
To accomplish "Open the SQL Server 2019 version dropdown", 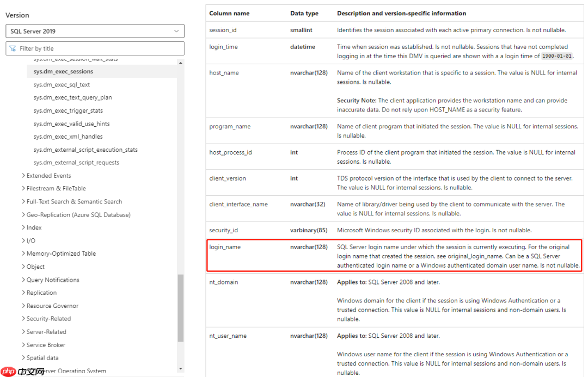I will [95, 31].
